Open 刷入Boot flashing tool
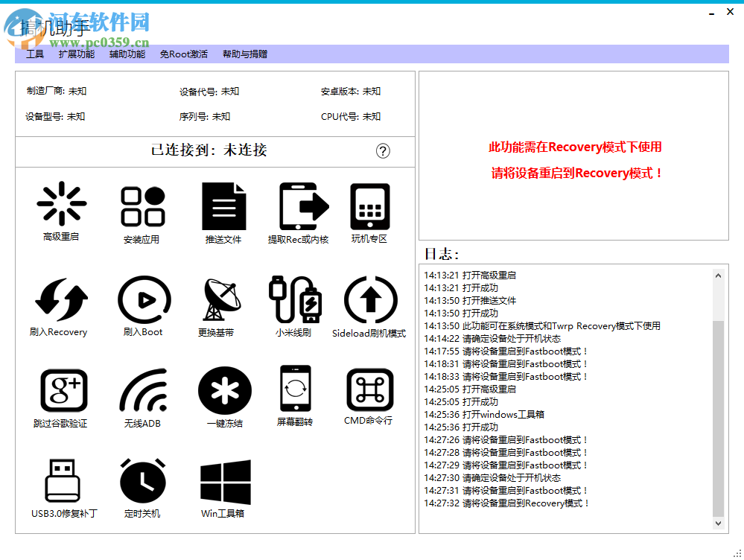 (x=143, y=307)
